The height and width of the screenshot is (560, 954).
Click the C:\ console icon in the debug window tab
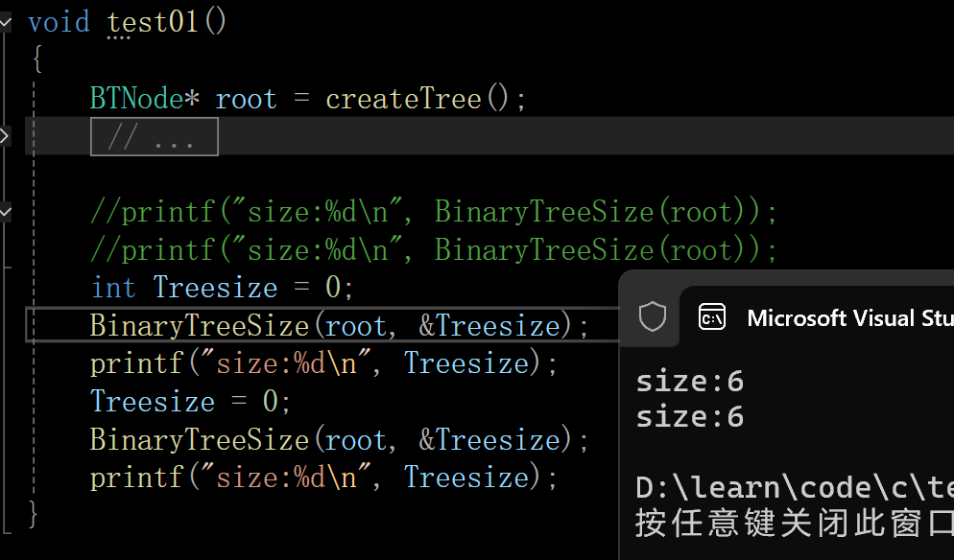pos(711,316)
